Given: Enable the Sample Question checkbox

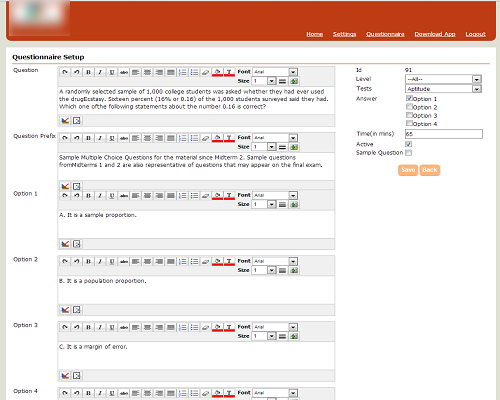Looking at the screenshot, I should tap(409, 153).
